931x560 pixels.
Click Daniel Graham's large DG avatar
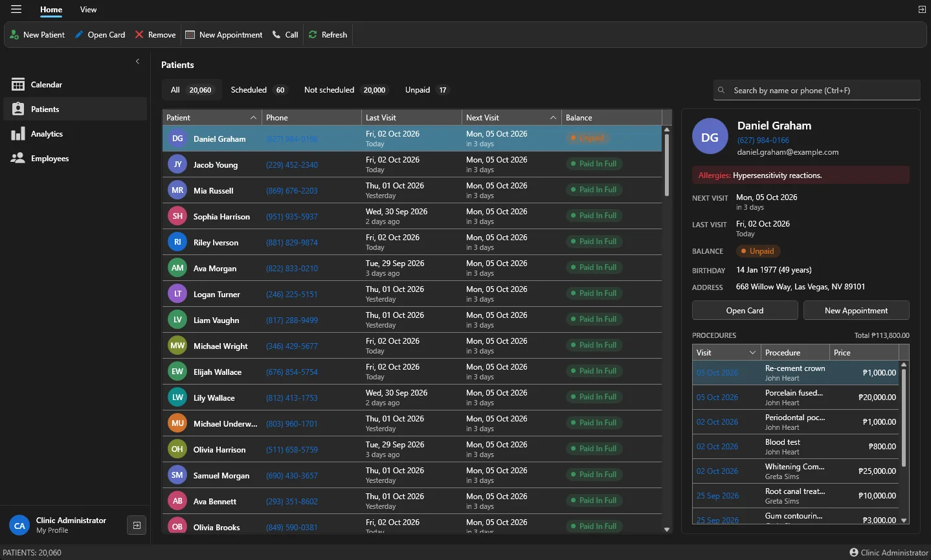[x=710, y=137]
